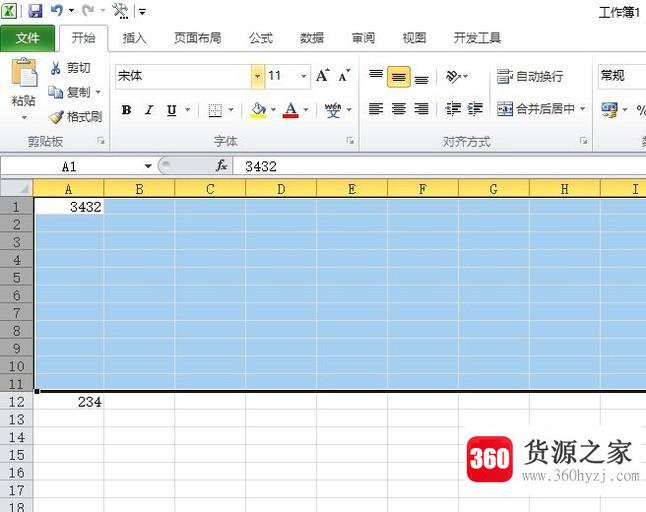Click the 复制 copy button
Viewport: 646px width, 512px height.
(x=69, y=92)
